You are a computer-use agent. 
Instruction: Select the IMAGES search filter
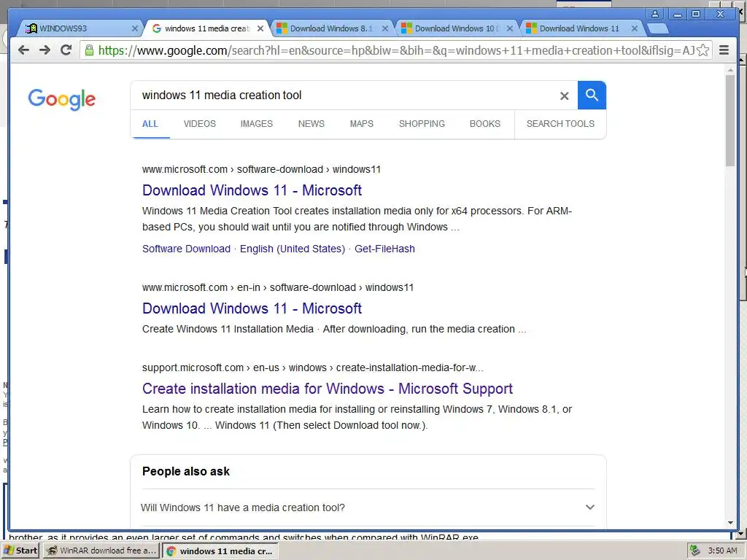[256, 124]
